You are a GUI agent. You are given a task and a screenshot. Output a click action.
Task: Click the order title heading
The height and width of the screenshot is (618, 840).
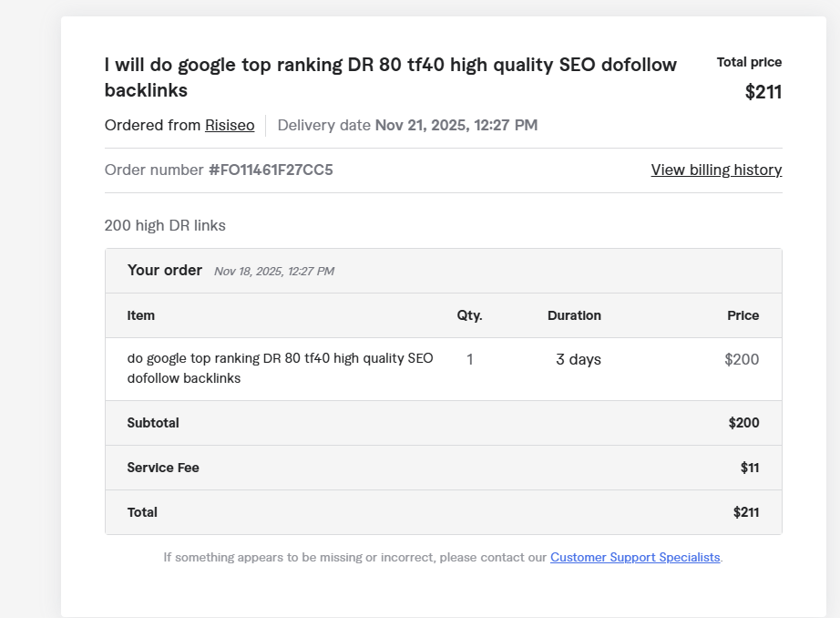pyautogui.click(x=390, y=77)
